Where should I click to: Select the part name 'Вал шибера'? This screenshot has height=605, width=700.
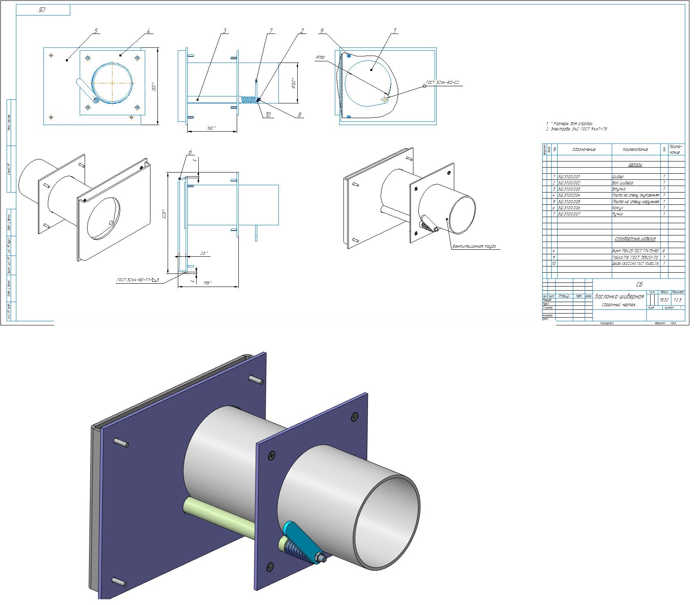(x=622, y=183)
